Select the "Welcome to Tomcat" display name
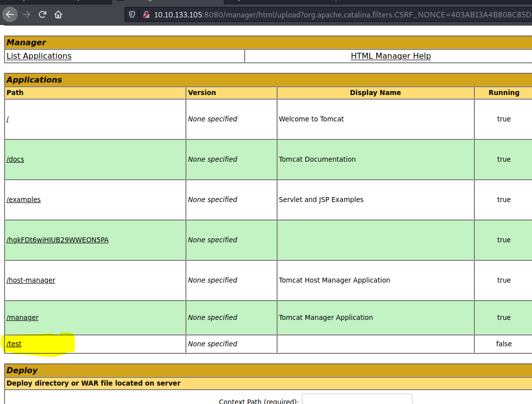 click(x=311, y=119)
